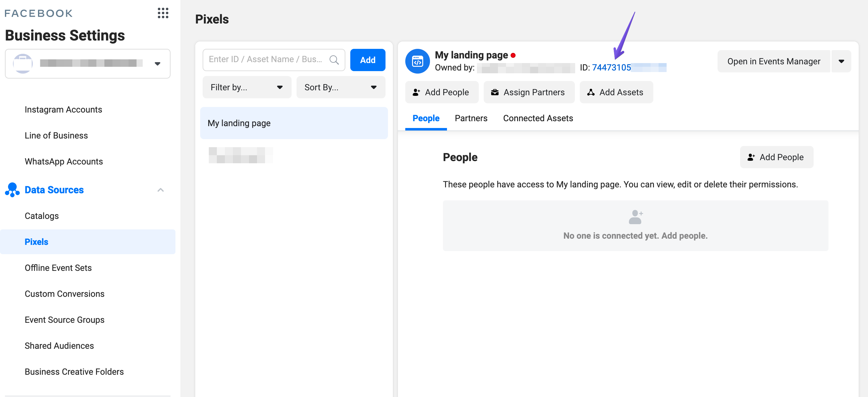Click the pixel code icon avatar
Viewport: 868px width, 397px height.
tap(417, 61)
